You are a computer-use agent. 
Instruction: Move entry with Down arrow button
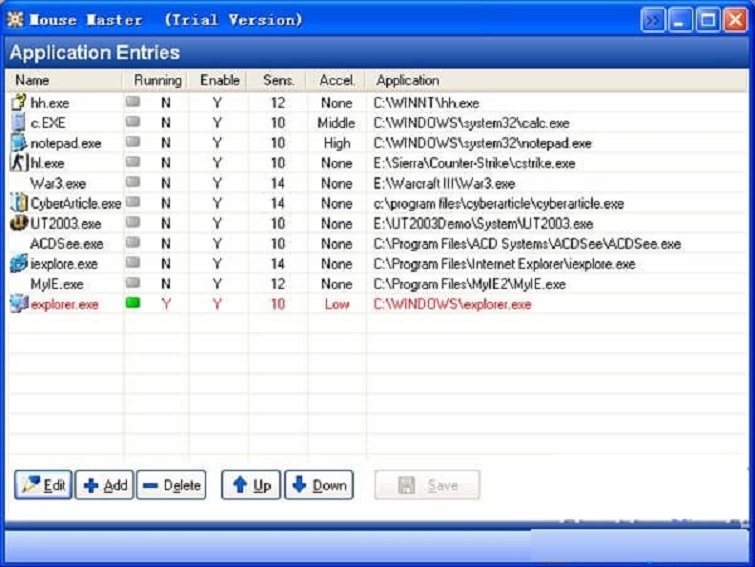coord(318,485)
